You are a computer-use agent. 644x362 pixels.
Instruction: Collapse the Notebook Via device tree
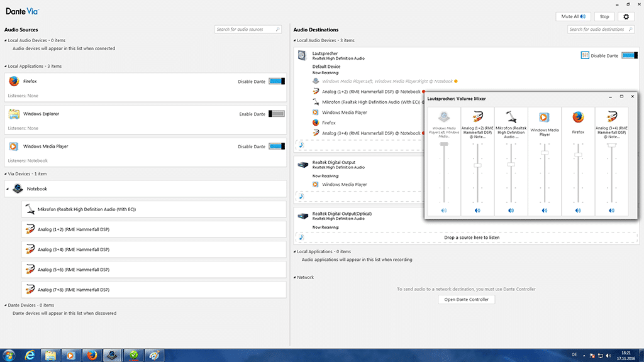coord(8,189)
